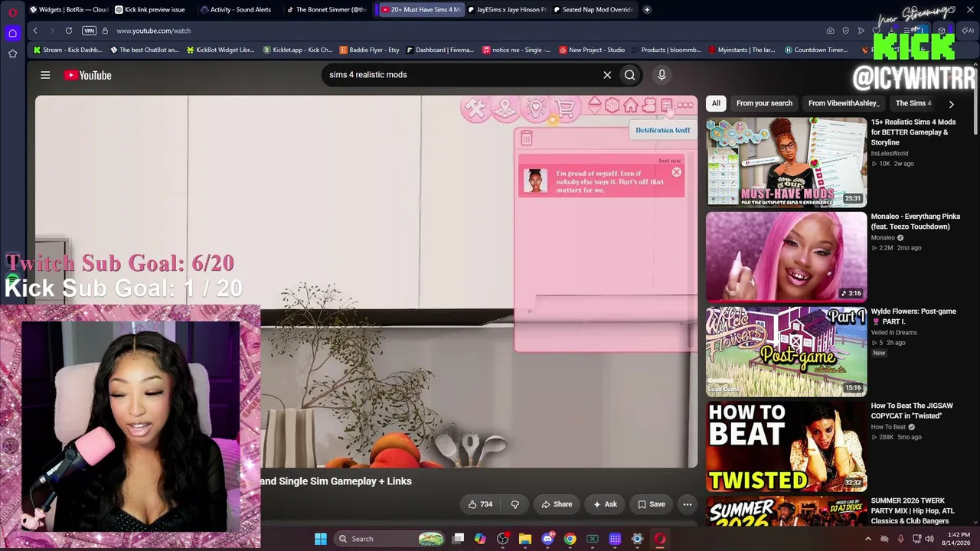Save the video to a playlist
Screen dimensions: 980x551
651,504
